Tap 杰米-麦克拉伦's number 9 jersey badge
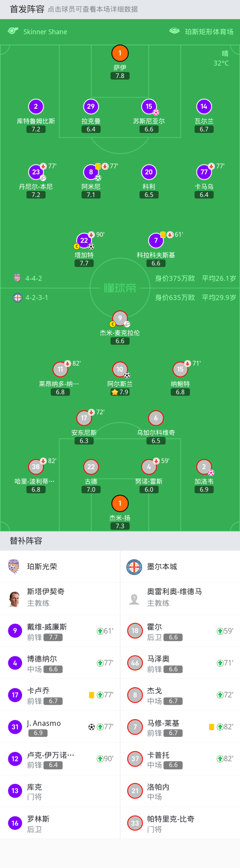 (120, 318)
